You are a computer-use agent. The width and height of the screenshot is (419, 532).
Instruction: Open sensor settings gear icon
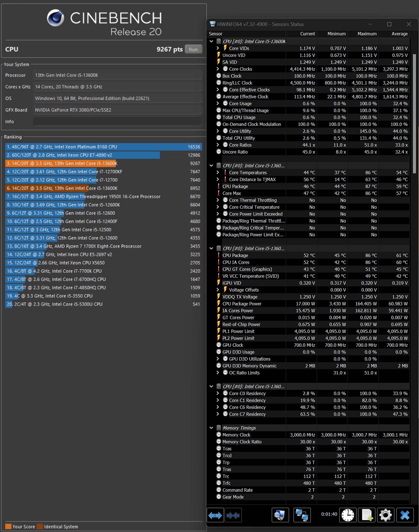tap(386, 515)
